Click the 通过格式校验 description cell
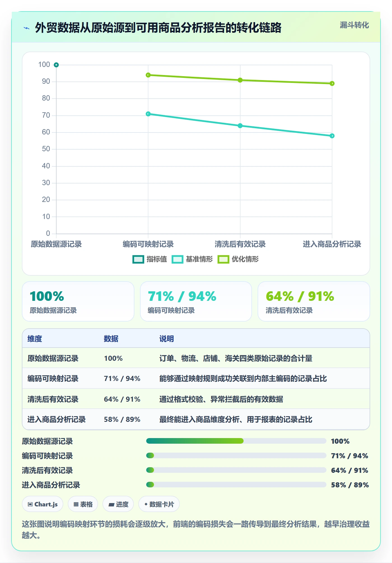392x563 pixels. (221, 399)
